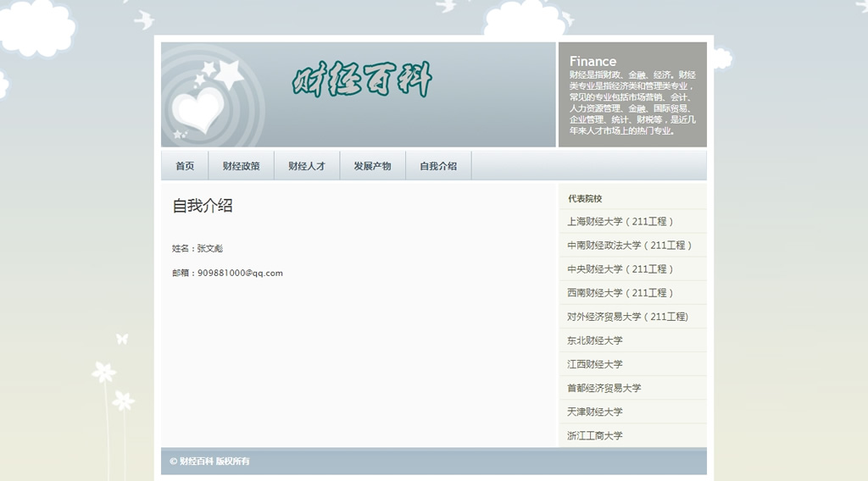868x481 pixels.
Task: Click the 财经百科 版权所有 footer text
Action: pyautogui.click(x=209, y=462)
